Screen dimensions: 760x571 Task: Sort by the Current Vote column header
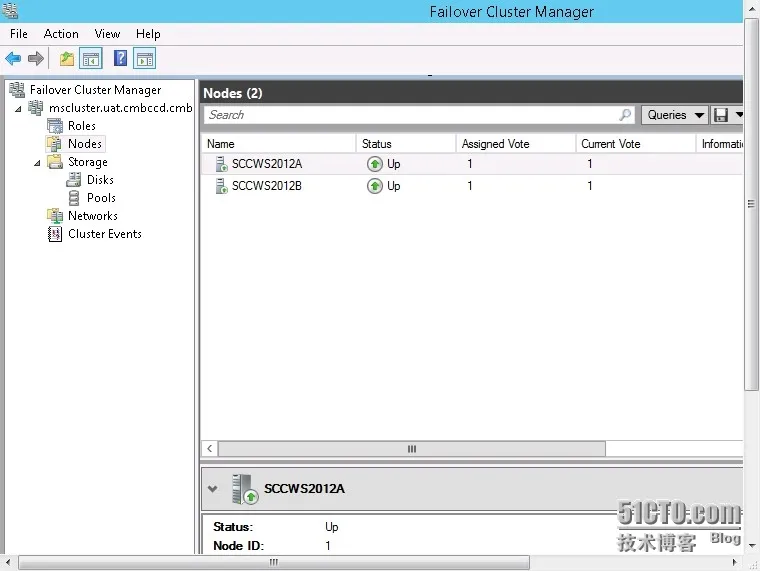(635, 144)
